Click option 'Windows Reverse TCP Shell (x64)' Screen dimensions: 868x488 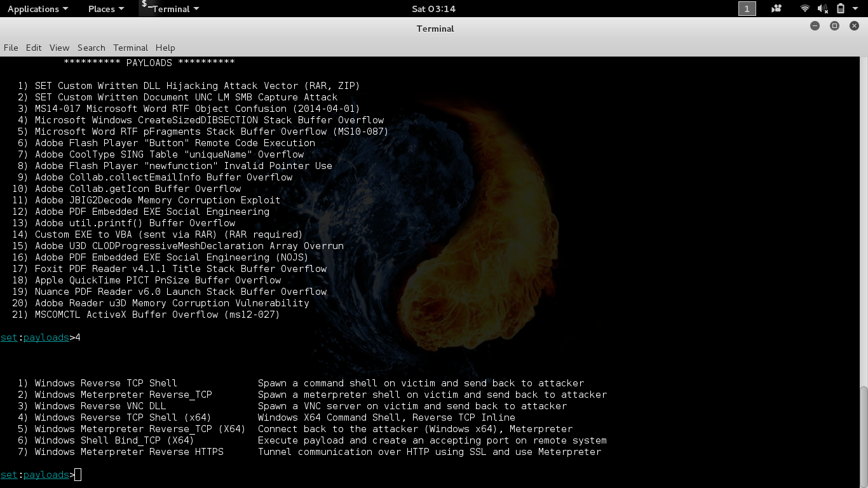click(x=123, y=417)
